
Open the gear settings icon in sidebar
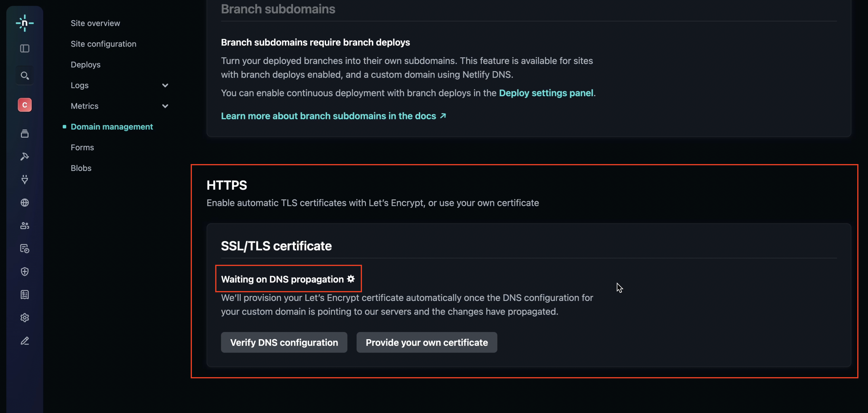tap(25, 318)
